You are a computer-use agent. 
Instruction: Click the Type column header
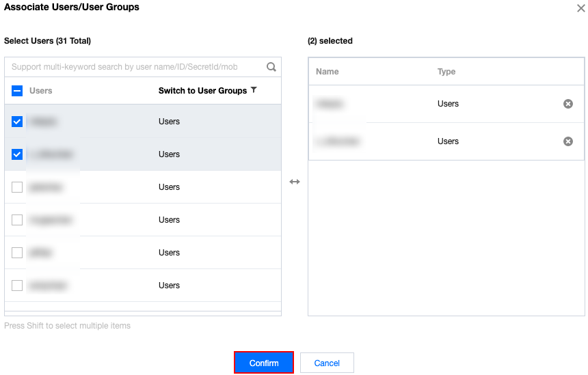tap(446, 72)
